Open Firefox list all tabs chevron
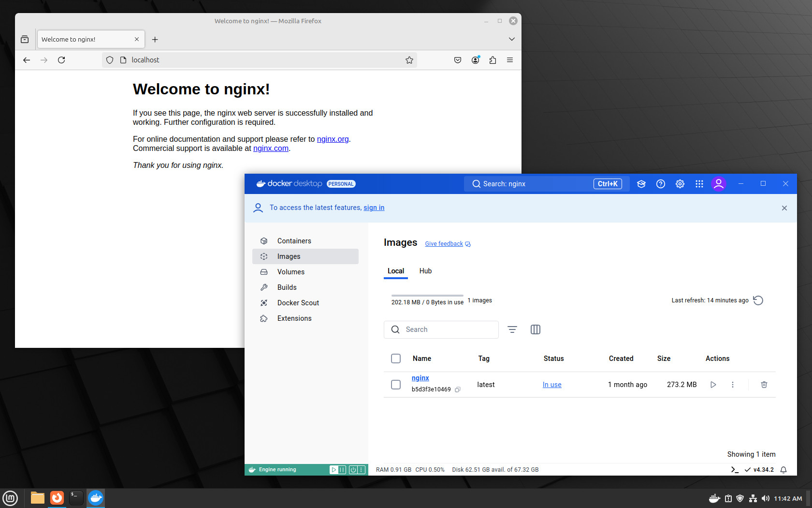The image size is (812, 508). 512,39
